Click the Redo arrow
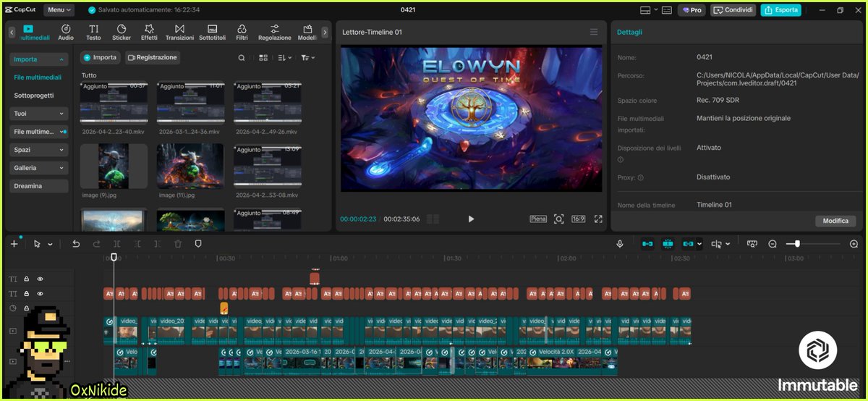868x401 pixels. point(96,244)
